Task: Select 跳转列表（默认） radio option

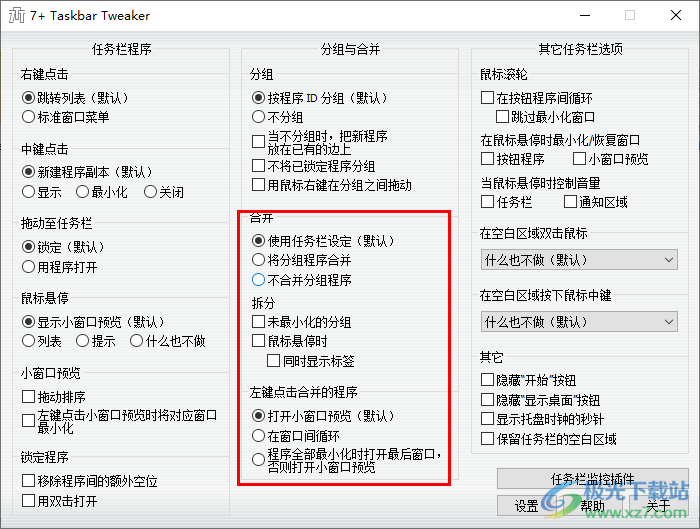Action: (x=28, y=97)
